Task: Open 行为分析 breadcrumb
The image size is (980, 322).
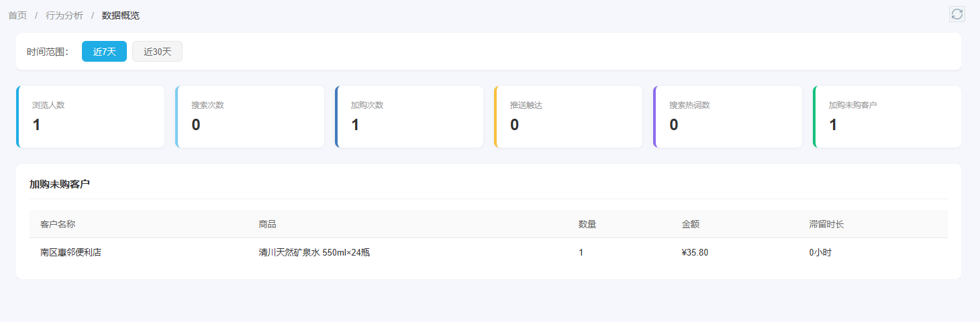Action: point(64,15)
